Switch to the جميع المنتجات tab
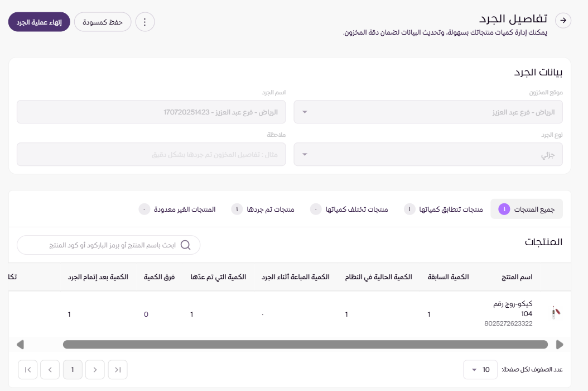The height and width of the screenshot is (391, 588). [527, 209]
